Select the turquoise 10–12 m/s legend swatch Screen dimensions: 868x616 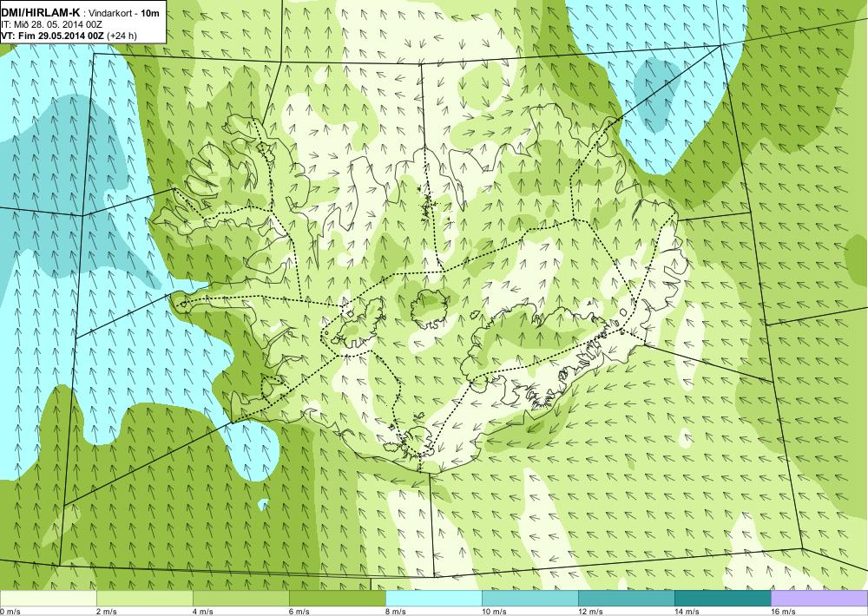[529, 599]
